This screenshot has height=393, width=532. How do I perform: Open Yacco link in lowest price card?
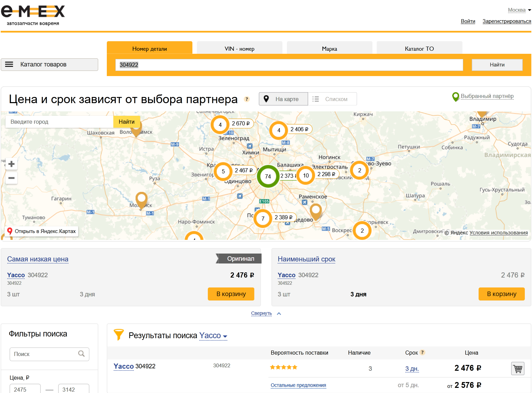click(16, 275)
